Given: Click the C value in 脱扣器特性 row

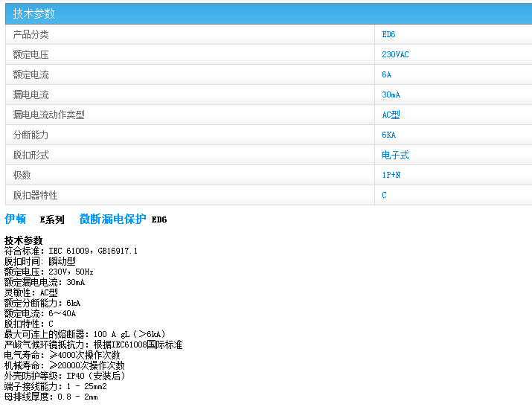Looking at the screenshot, I should tap(385, 195).
